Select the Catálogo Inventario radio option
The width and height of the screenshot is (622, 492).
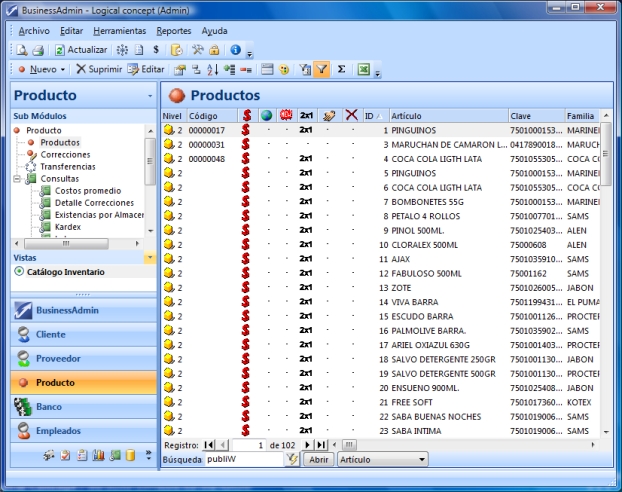(19, 271)
